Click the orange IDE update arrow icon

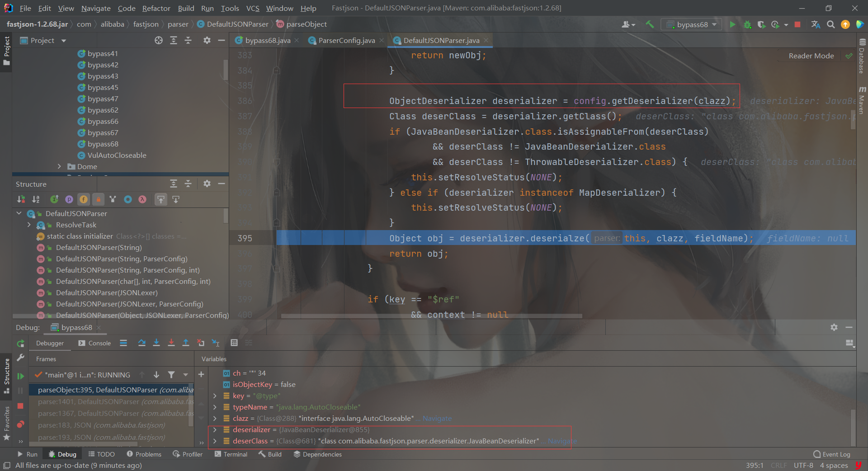pyautogui.click(x=845, y=24)
